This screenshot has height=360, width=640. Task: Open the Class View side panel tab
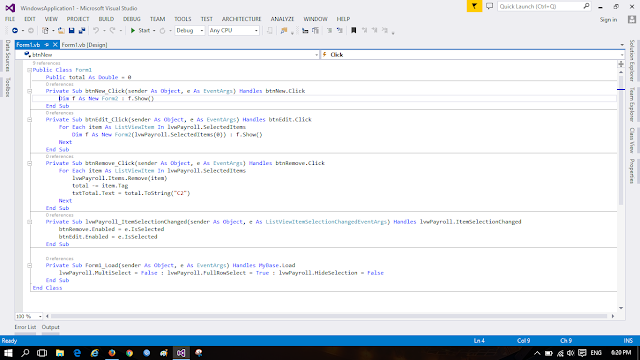632,140
